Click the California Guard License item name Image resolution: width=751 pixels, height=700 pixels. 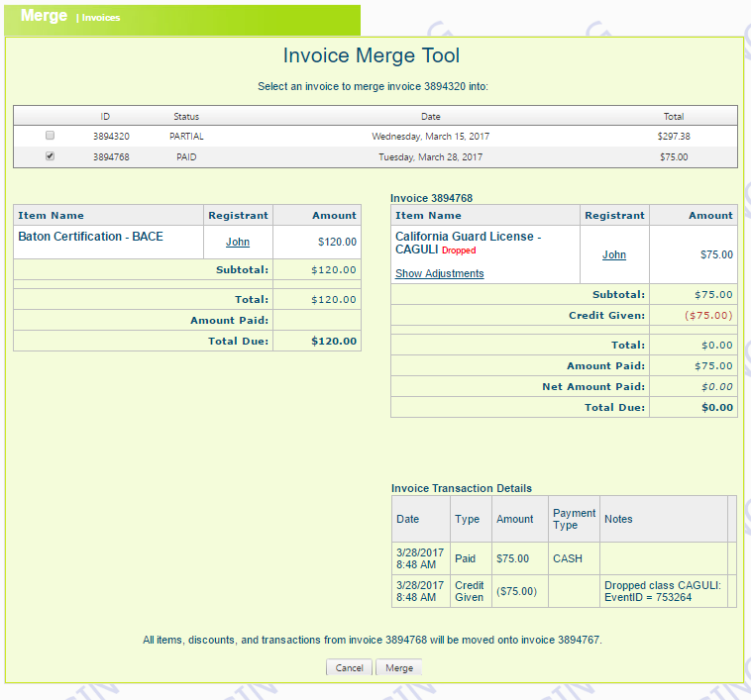[468, 237]
